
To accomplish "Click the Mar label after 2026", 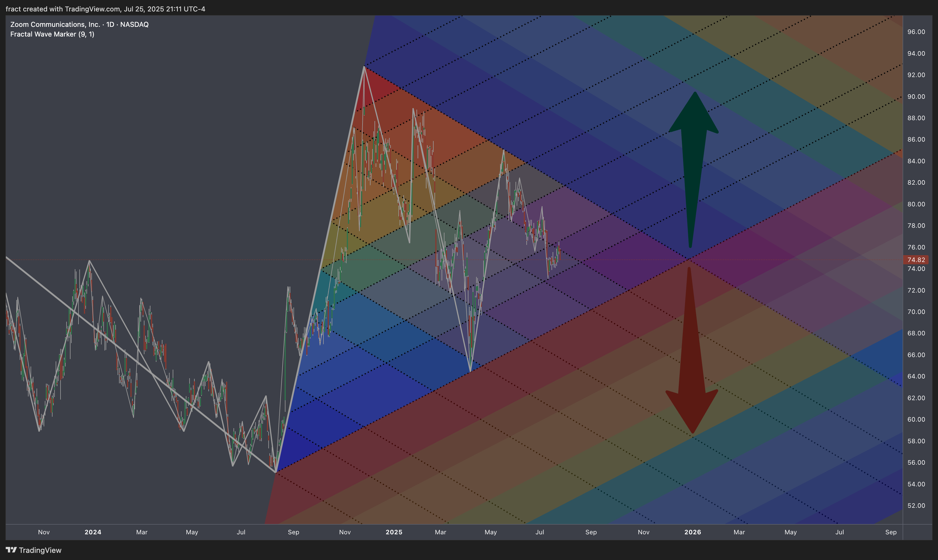I will click(739, 532).
